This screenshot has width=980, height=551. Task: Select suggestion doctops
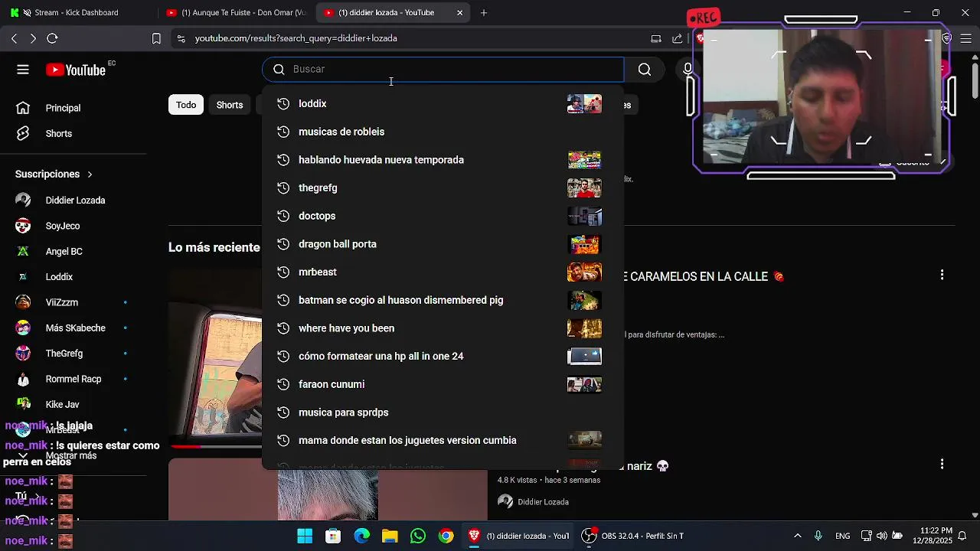click(x=443, y=216)
